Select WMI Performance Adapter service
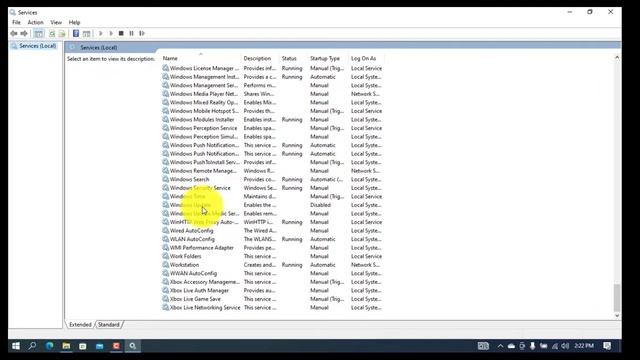 point(272,248)
